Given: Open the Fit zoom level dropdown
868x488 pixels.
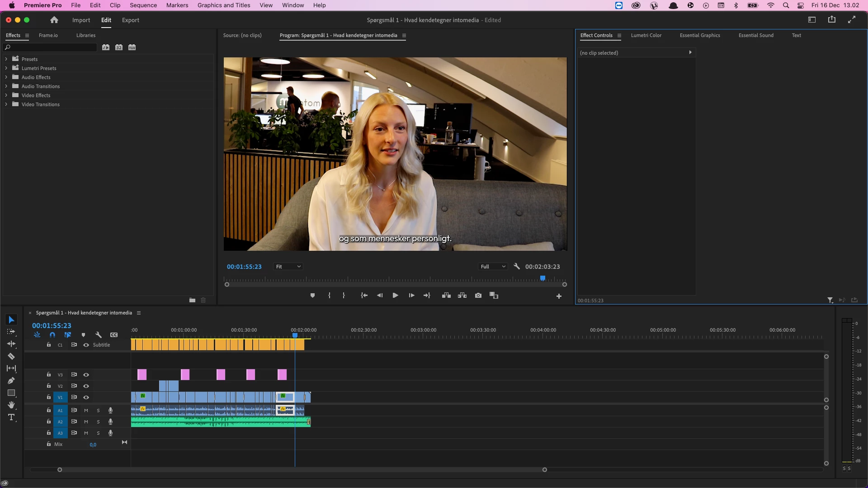Looking at the screenshot, I should tap(288, 267).
